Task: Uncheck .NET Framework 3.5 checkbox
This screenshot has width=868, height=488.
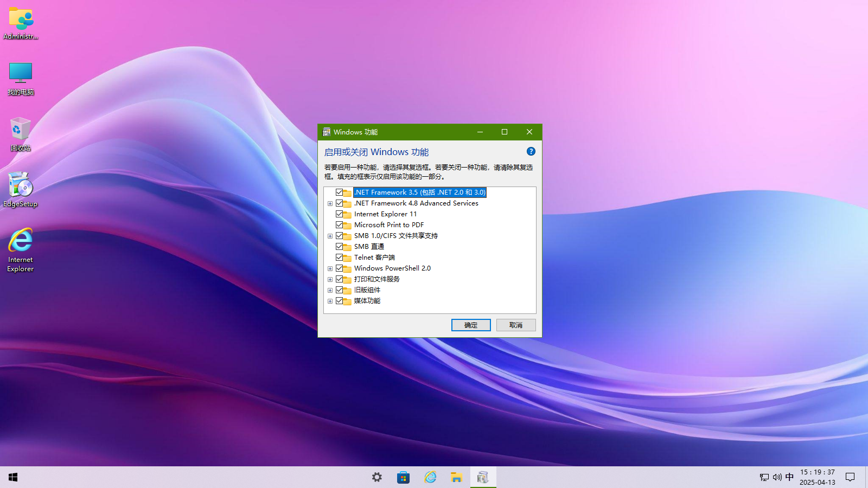Action: (339, 192)
